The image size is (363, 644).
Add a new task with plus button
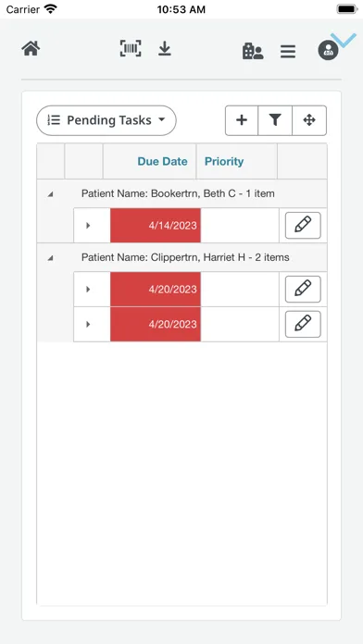tap(242, 120)
